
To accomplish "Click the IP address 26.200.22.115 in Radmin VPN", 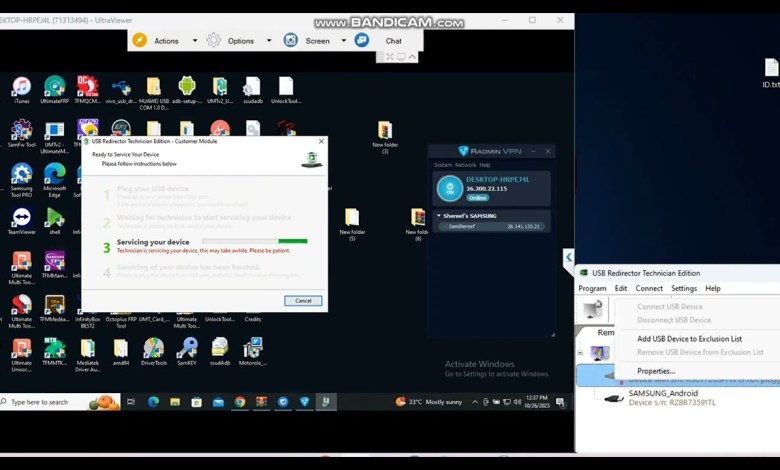I will tap(487, 188).
